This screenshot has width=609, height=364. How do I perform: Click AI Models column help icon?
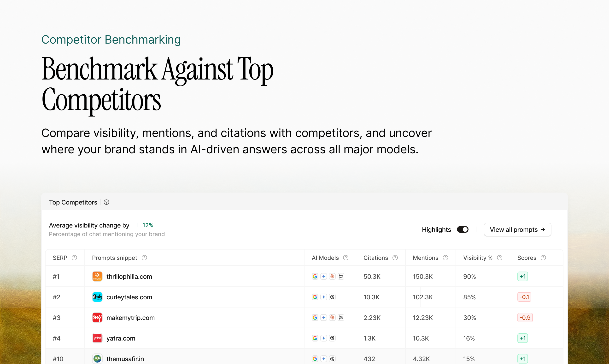[x=346, y=258]
